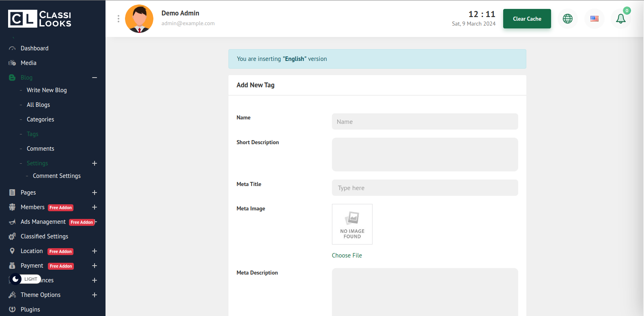
Task: Click the Name input field
Action: [424, 121]
